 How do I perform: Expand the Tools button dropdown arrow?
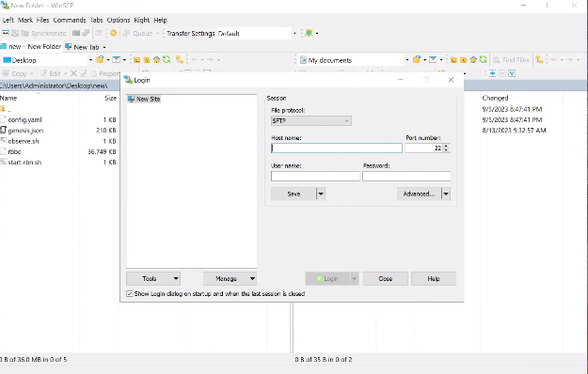tap(176, 278)
